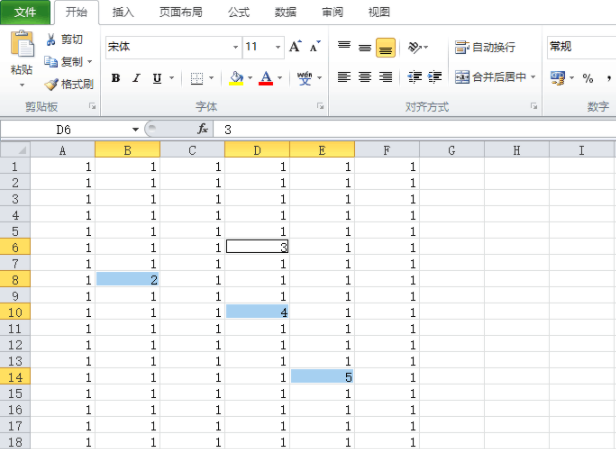
Task: Open the 公式 (Formulas) tab
Action: click(x=238, y=12)
